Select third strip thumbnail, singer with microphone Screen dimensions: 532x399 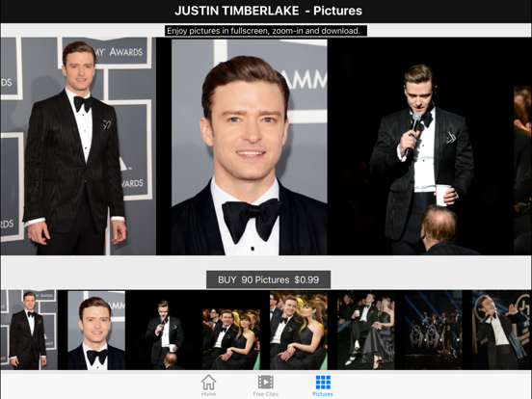[164, 330]
